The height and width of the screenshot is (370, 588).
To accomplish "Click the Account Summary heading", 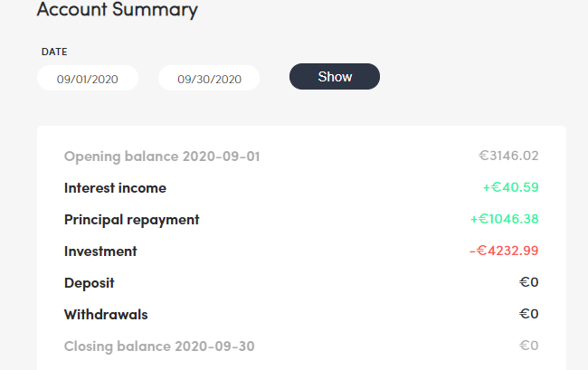I will (x=117, y=11).
